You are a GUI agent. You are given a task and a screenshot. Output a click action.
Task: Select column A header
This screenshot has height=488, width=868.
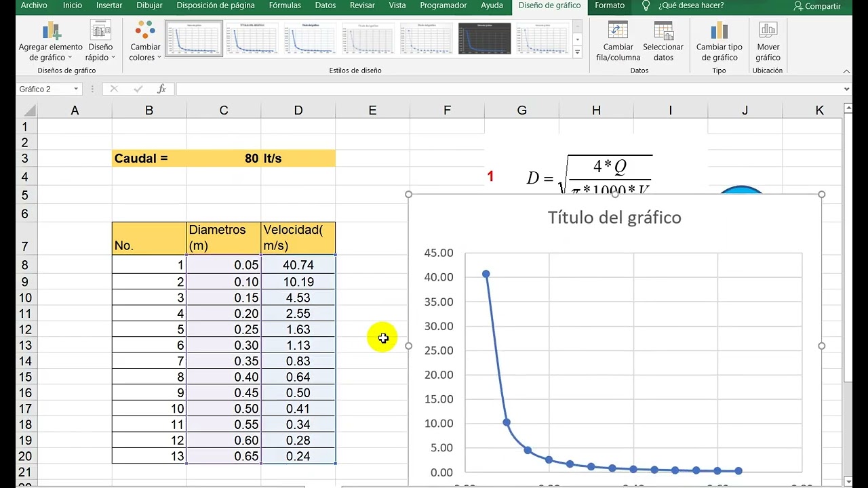[x=75, y=110]
